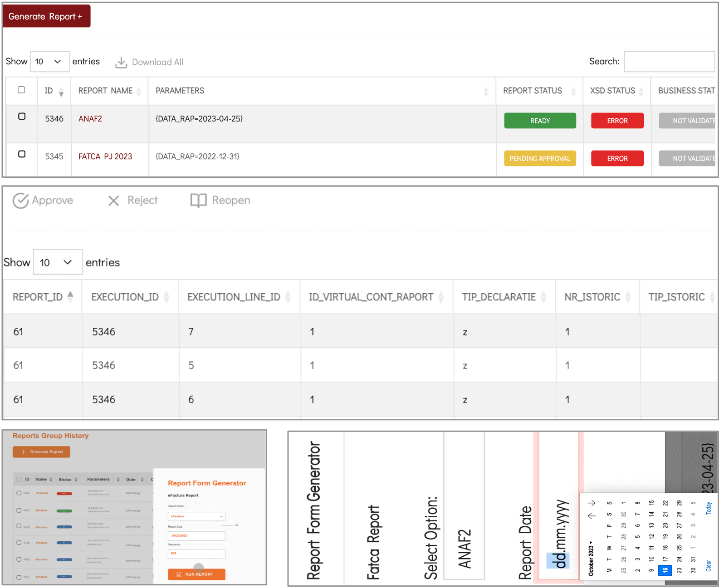Click ERROR badge in row 5346
This screenshot has width=719, height=588.
coord(617,121)
